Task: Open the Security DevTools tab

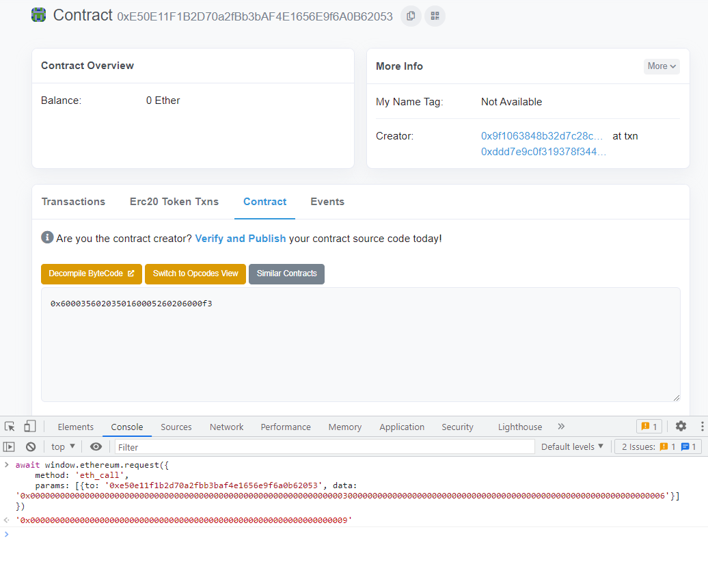Action: (x=457, y=427)
